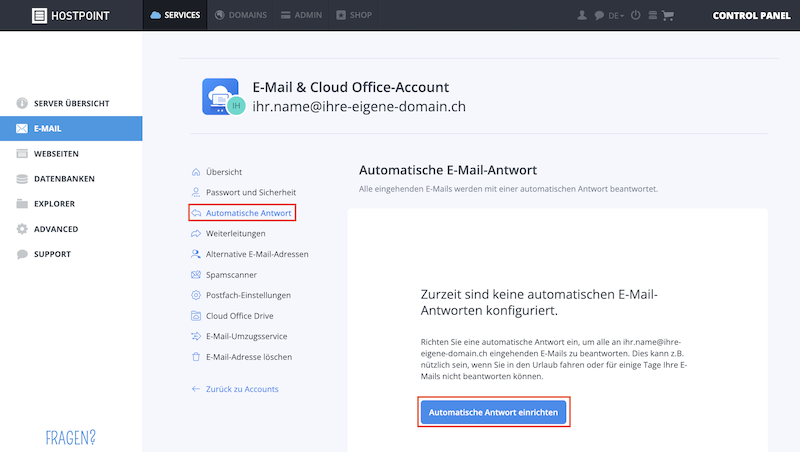
Task: Open Explorer in sidebar
Action: pos(71,204)
